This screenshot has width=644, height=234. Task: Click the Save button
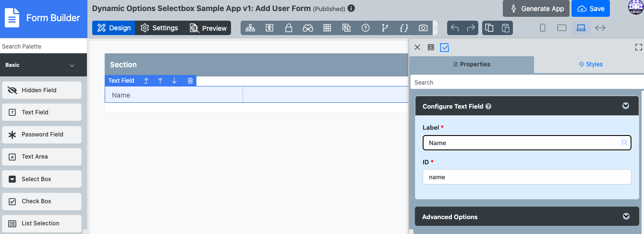(591, 9)
